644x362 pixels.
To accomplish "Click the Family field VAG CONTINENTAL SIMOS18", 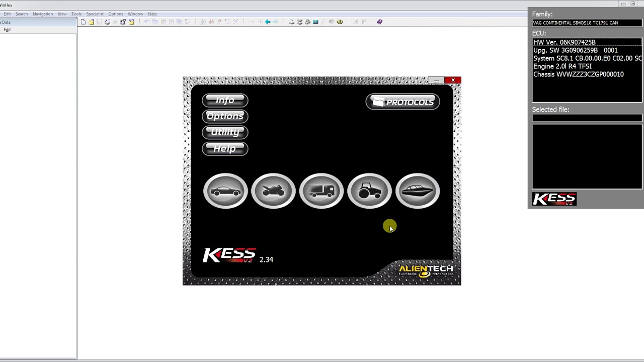I will [x=587, y=23].
